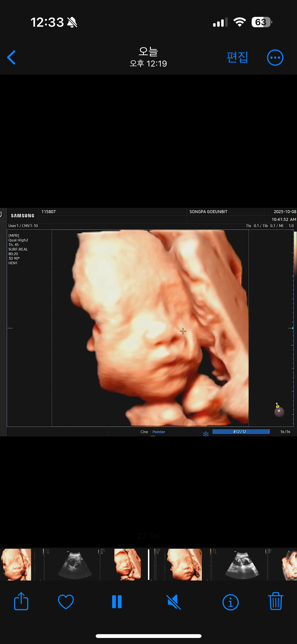Toggle the muted speaker icon
This screenshot has width=297, height=644.
174,601
